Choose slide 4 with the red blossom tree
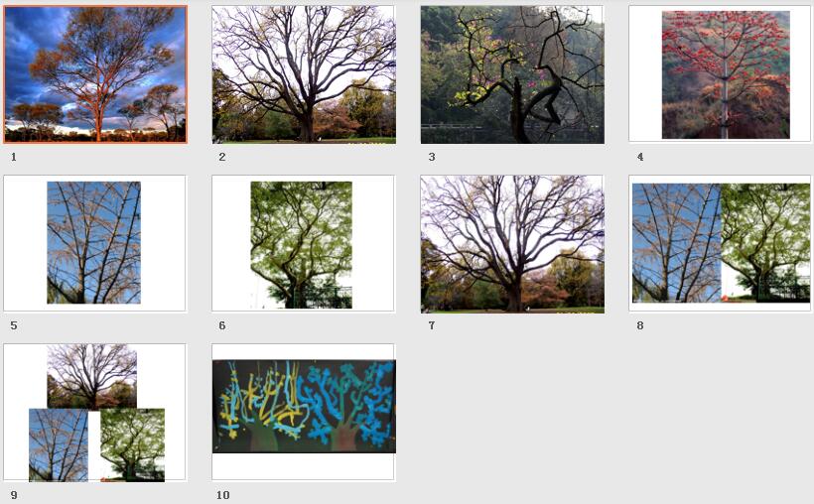 (720, 73)
